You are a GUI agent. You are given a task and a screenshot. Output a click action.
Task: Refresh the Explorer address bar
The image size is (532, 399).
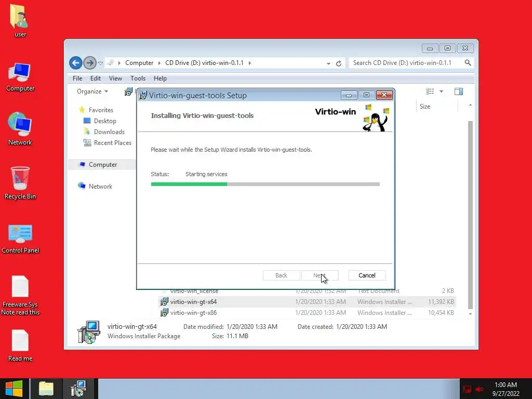[x=338, y=63]
